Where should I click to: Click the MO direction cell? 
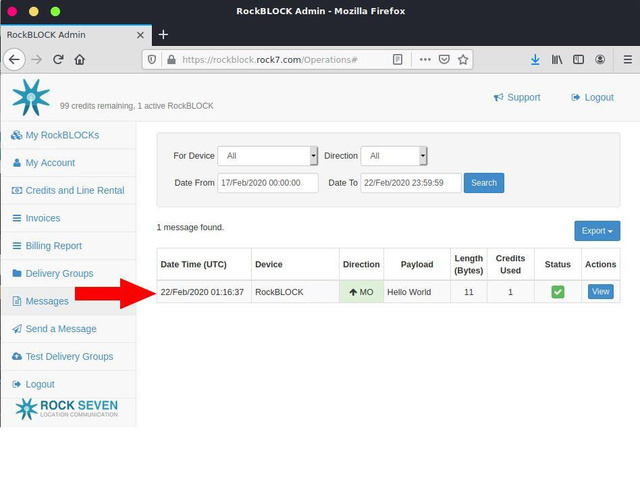click(x=361, y=292)
